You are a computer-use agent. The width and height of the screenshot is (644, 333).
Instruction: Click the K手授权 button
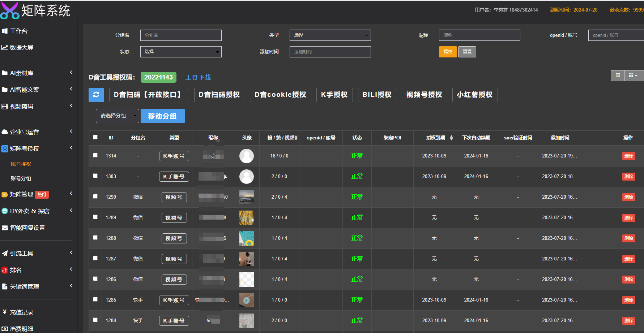pos(334,95)
